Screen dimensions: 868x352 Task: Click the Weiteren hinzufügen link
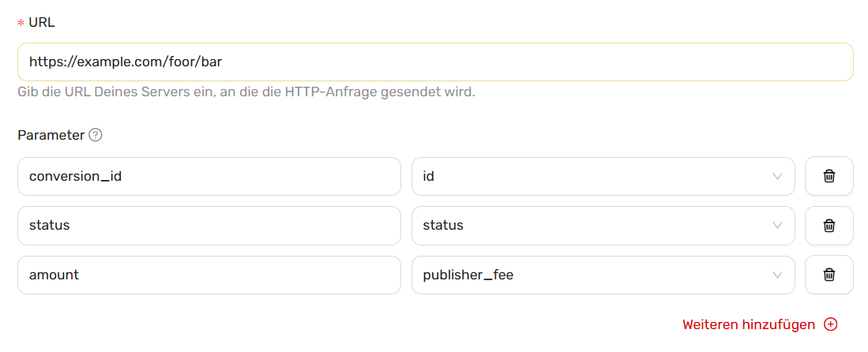coord(749,324)
